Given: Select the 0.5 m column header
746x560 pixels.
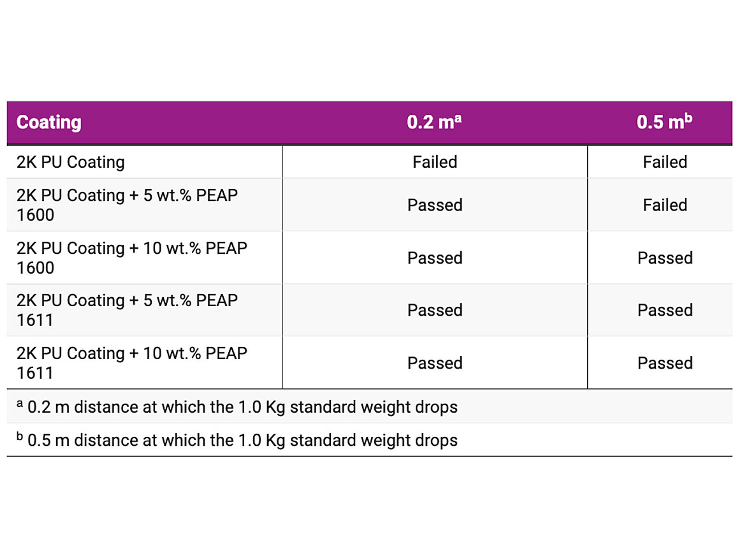Looking at the screenshot, I should tap(664, 122).
